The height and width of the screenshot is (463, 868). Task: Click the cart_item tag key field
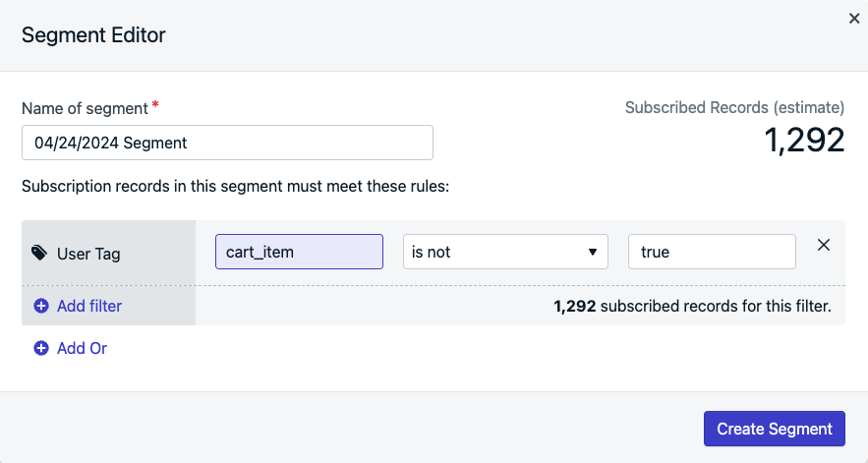[x=299, y=252]
